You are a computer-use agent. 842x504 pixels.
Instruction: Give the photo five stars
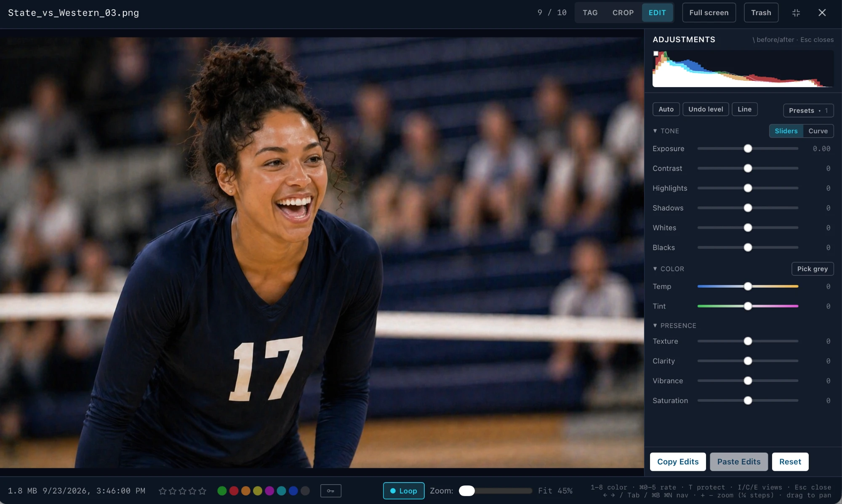coord(202,491)
